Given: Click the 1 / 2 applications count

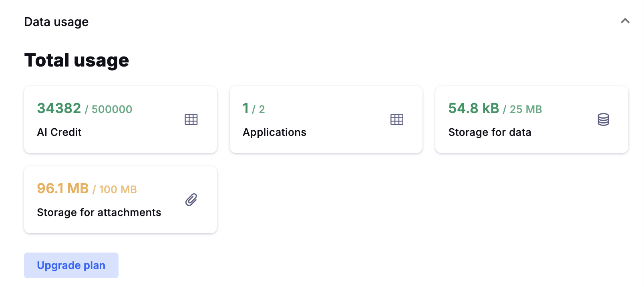Looking at the screenshot, I should [x=254, y=109].
